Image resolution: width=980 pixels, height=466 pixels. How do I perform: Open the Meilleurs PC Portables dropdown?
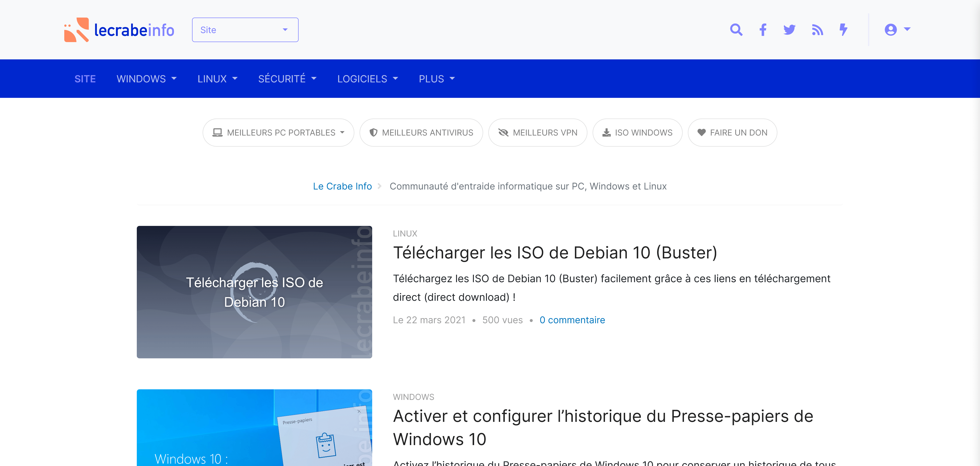tap(278, 133)
